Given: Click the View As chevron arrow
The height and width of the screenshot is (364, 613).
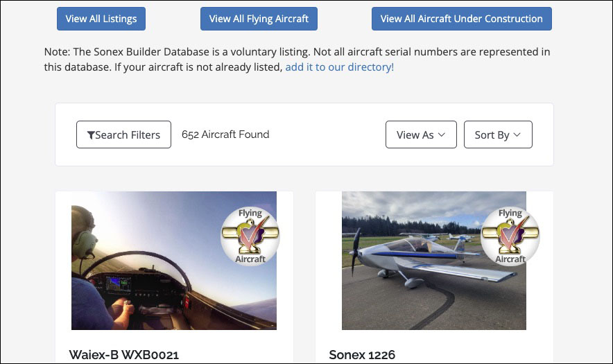Looking at the screenshot, I should point(442,135).
